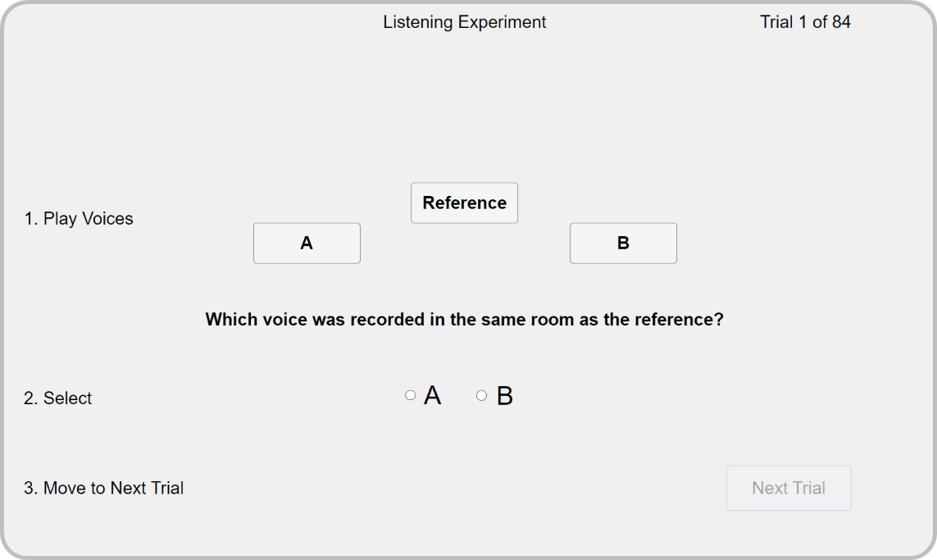The height and width of the screenshot is (560, 937).
Task: Play the Reference voice
Action: click(464, 203)
